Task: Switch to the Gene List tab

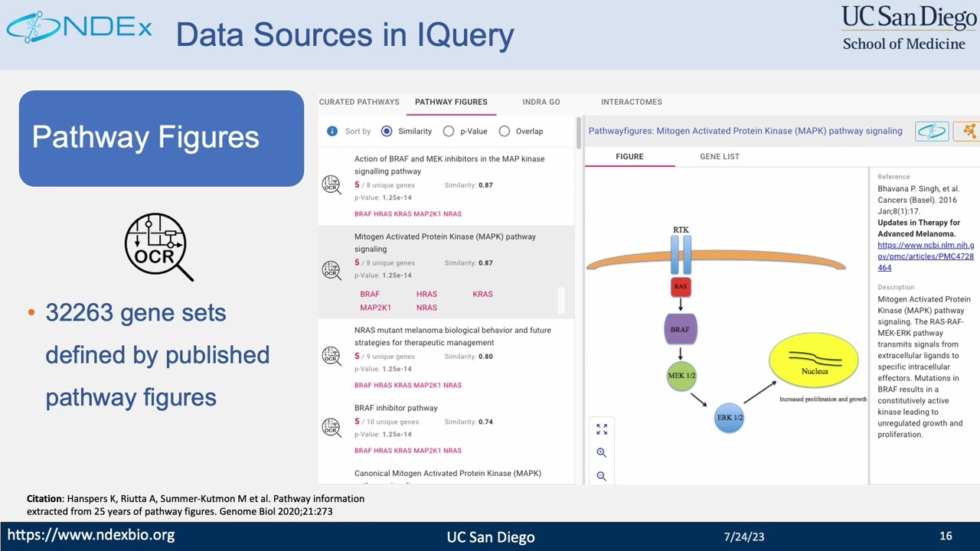Action: 720,156
